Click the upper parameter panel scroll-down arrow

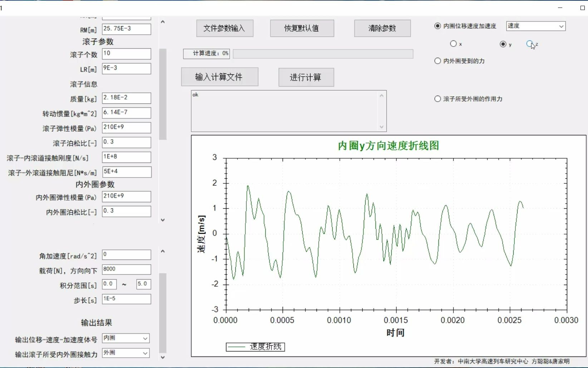tap(163, 220)
